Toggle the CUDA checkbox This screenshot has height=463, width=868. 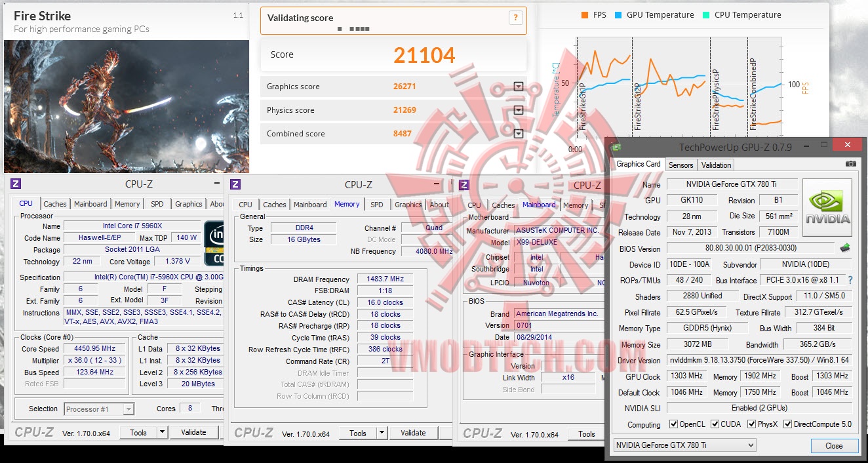(x=714, y=424)
